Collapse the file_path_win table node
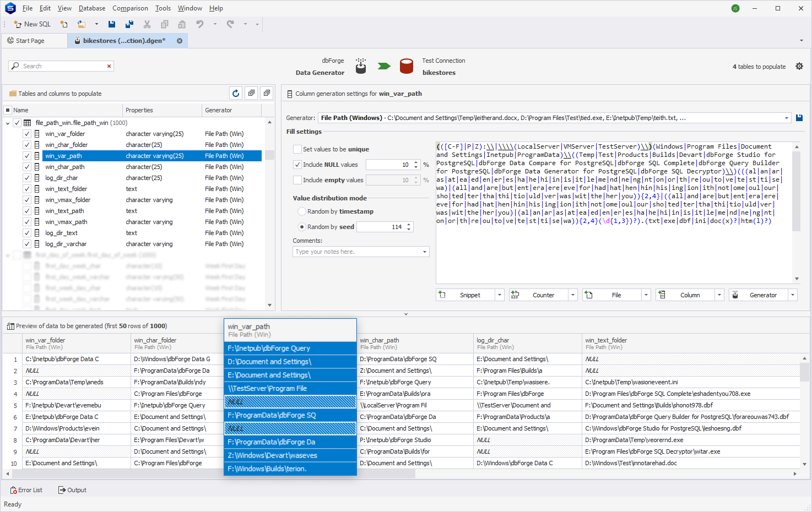The image size is (812, 512). pyautogui.click(x=8, y=123)
